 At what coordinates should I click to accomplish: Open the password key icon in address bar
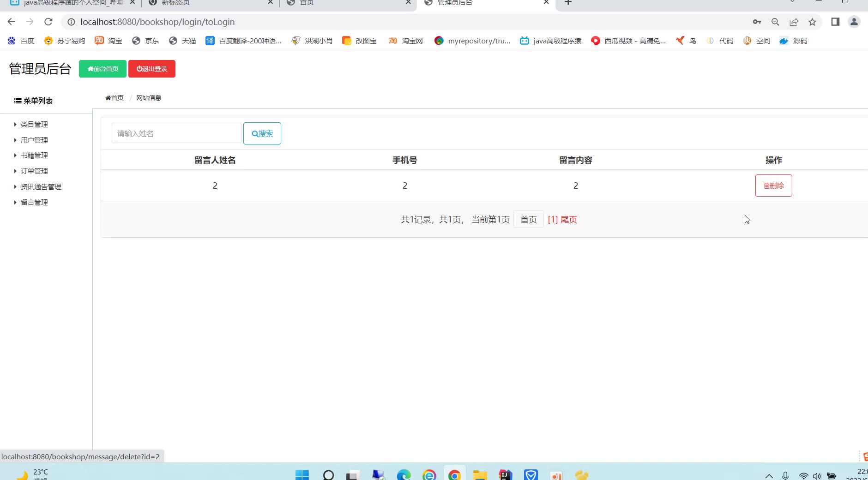[x=757, y=22]
